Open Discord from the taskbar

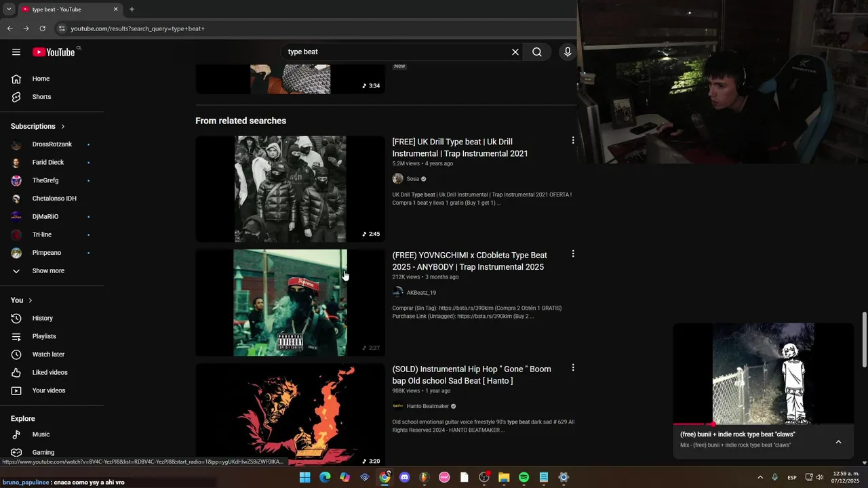[405, 477]
